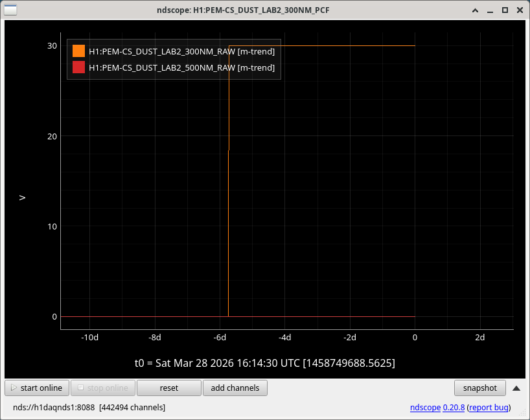Click the red 500NM_RAW legend swatch
This screenshot has width=530, height=420.
(x=78, y=67)
